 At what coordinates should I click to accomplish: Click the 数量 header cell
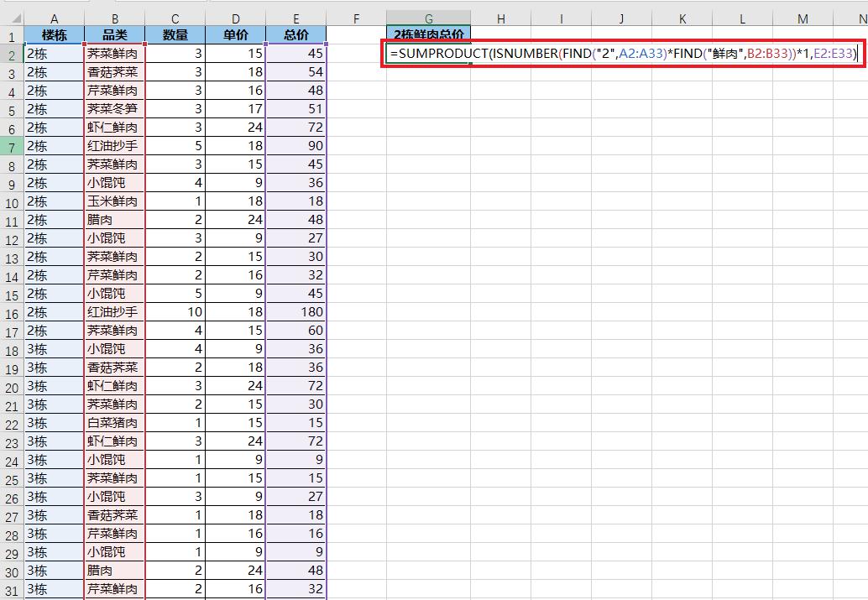coord(175,35)
